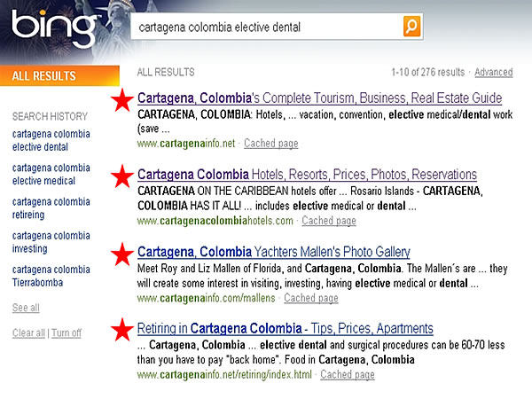The height and width of the screenshot is (399, 532).
Task: Select the ALL RESULTS orange tab
Action: tap(44, 76)
